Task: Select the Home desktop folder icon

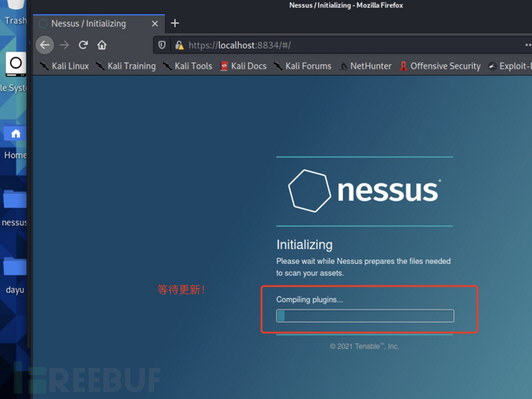Action: point(15,143)
